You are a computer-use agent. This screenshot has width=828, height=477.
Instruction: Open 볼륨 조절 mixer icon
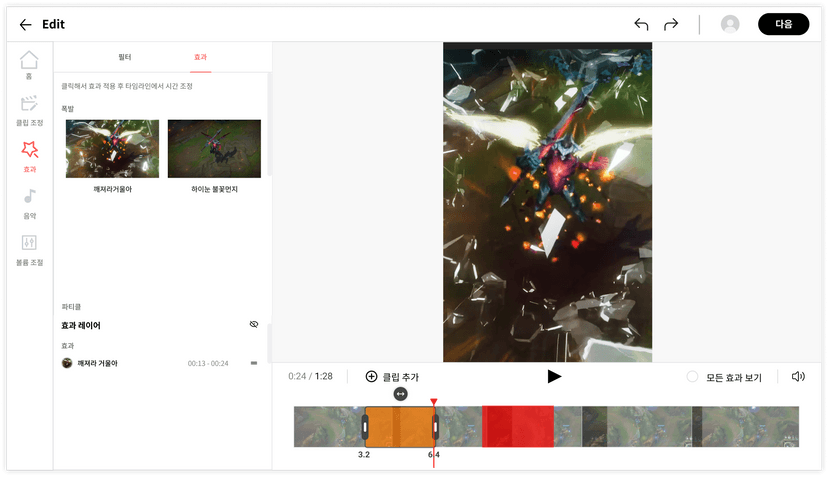29,249
